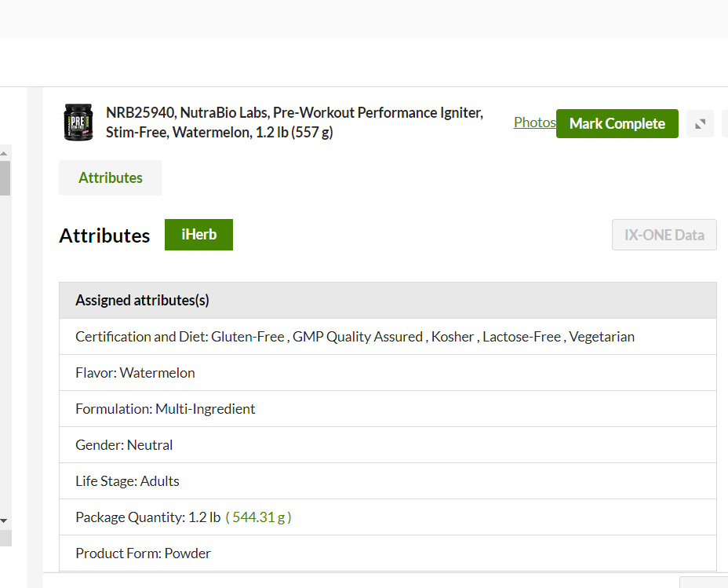Viewport: 728px width, 588px height.
Task: Click the Attributes section heading
Action: (104, 236)
